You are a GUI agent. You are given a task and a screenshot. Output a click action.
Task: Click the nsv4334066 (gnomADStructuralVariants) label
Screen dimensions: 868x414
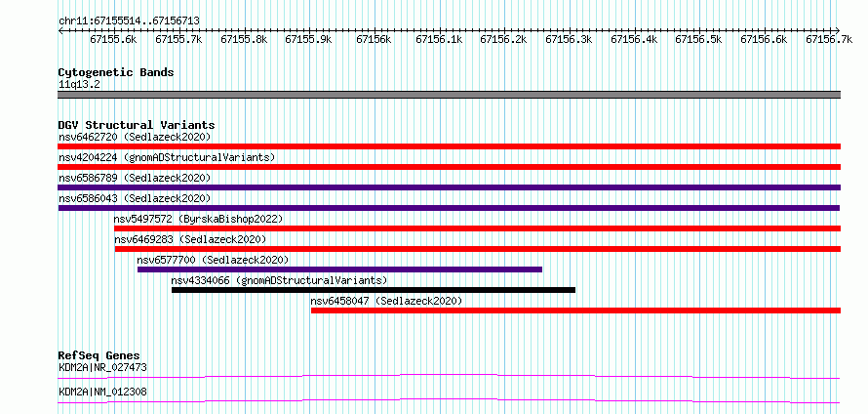pyautogui.click(x=280, y=280)
